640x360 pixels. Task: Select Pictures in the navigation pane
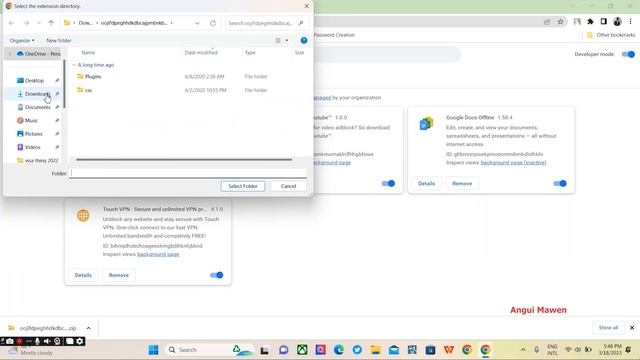click(x=33, y=133)
